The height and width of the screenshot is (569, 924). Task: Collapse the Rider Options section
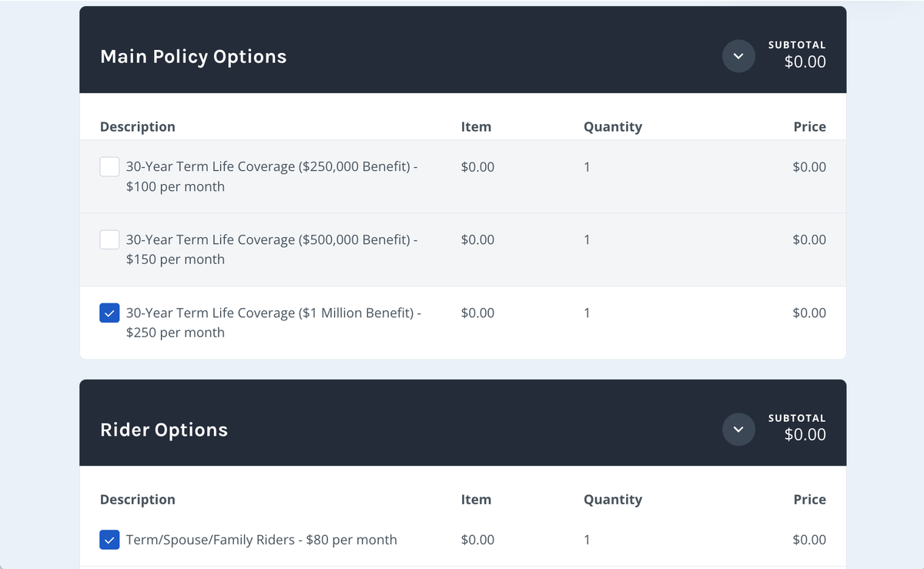click(x=738, y=430)
